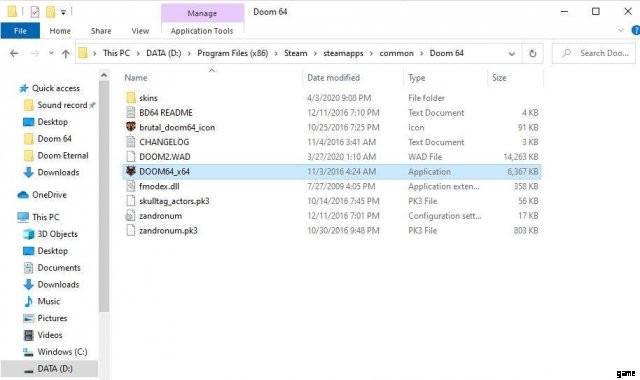The height and width of the screenshot is (380, 640).
Task: Click the Properties quick access toolbar icon
Action: (35, 12)
